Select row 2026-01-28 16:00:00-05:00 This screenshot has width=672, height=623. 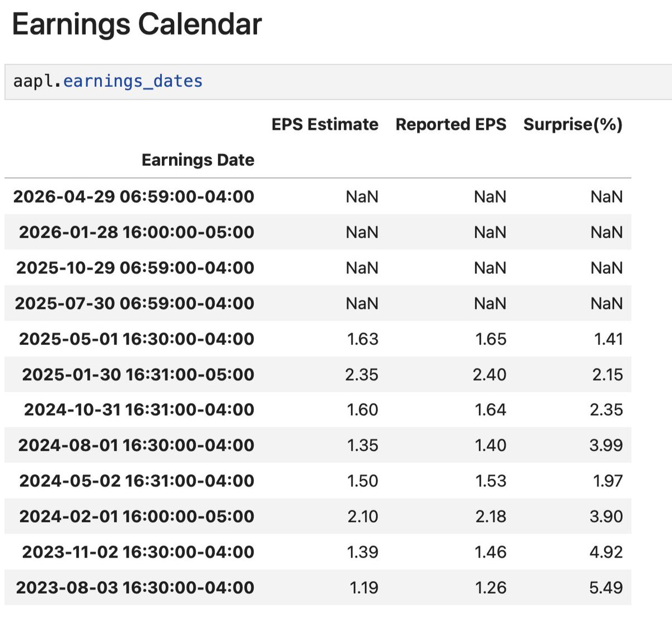pyautogui.click(x=318, y=232)
